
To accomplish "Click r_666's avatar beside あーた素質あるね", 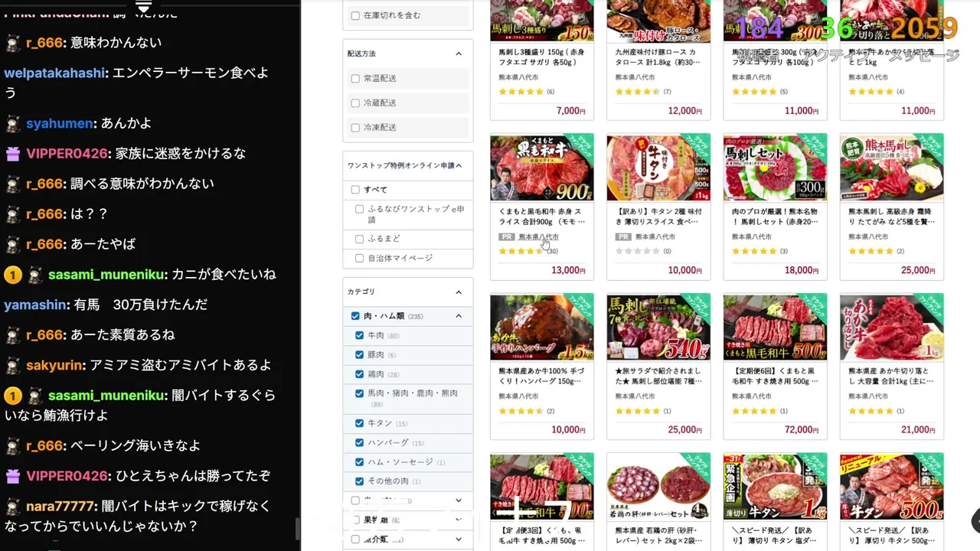I will click(13, 335).
